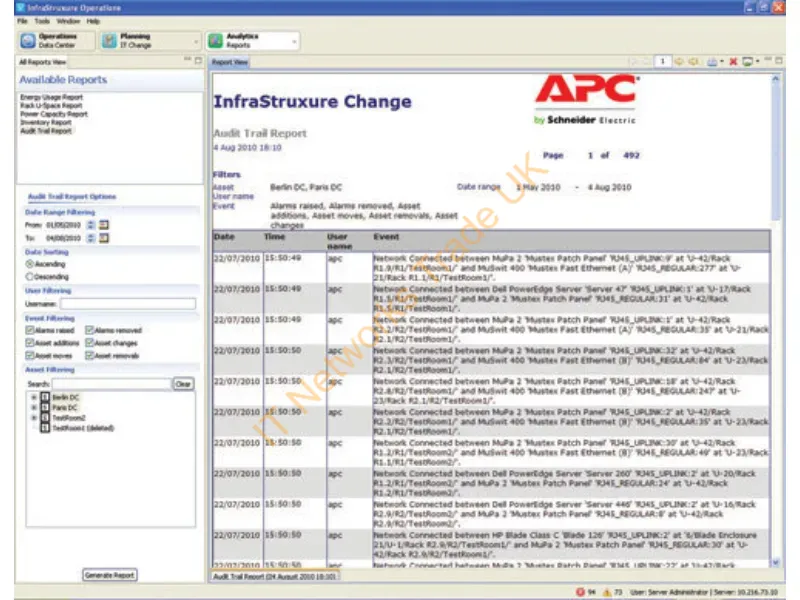This screenshot has height=600, width=800.
Task: Open the File menu
Action: coord(22,21)
